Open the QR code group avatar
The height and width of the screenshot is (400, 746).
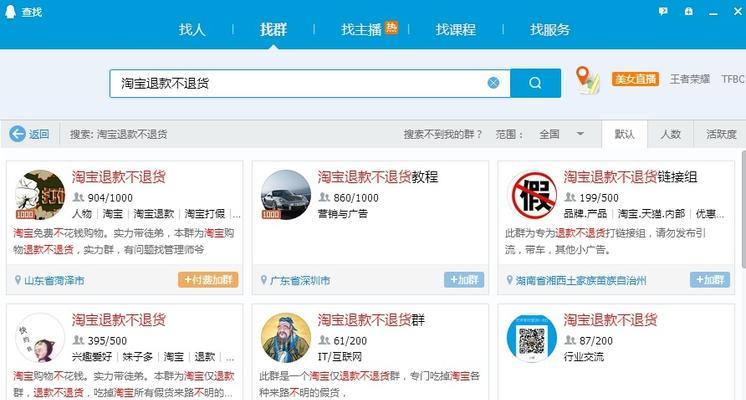click(532, 338)
